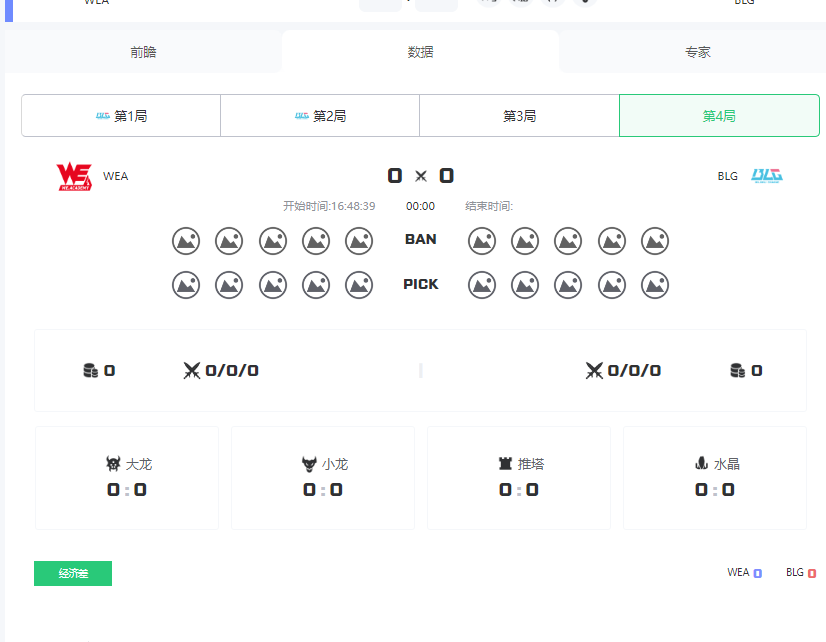The image size is (826, 642).
Task: Toggle the BLG red legend marker
Action: coord(812,573)
